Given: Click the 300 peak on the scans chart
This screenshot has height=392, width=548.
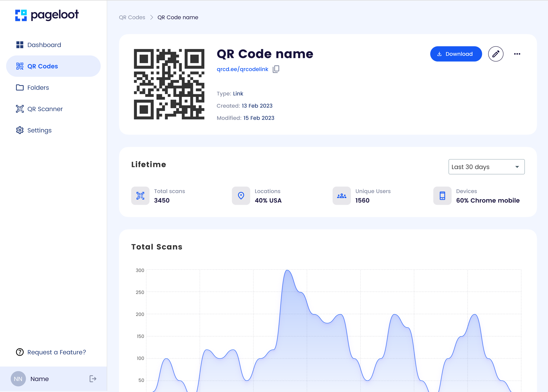Looking at the screenshot, I should (287, 270).
